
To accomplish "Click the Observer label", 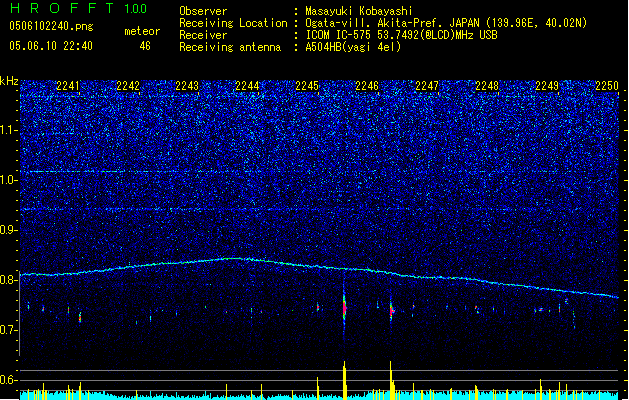I will pyautogui.click(x=203, y=11).
